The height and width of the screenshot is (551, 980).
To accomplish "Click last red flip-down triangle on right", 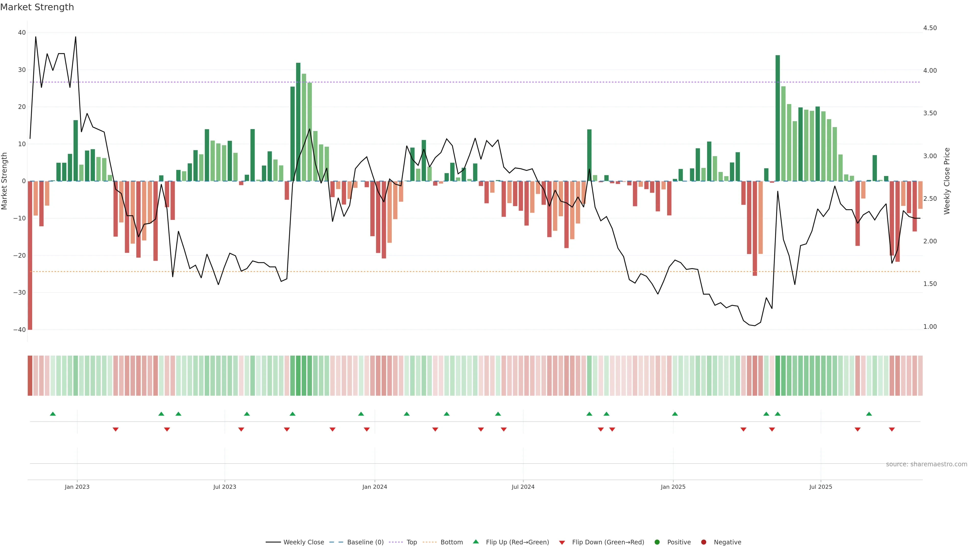I will [x=892, y=429].
